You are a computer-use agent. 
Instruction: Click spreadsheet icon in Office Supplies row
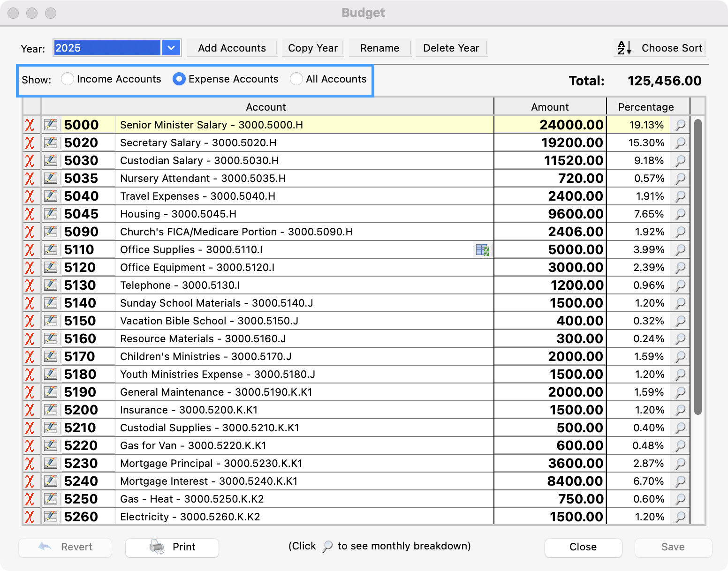click(x=482, y=250)
